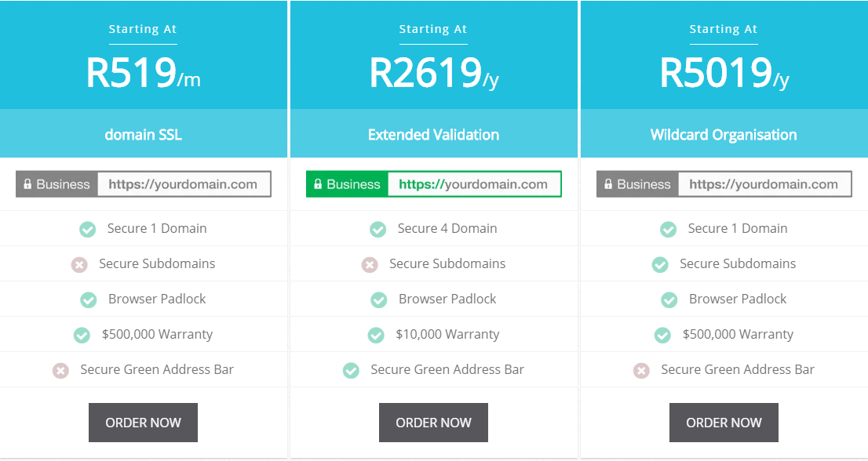This screenshot has height=461, width=868.
Task: Click green check beside Secure 4 Domain
Action: (x=378, y=229)
